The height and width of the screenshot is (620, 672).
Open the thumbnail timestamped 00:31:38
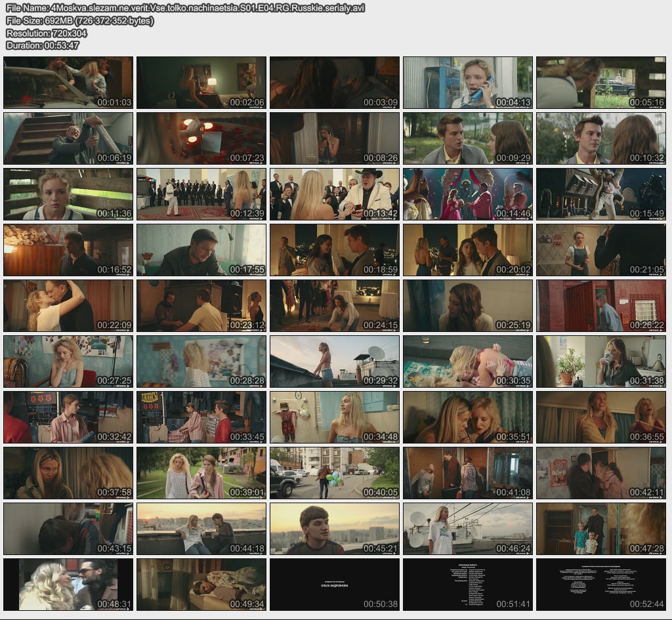tap(601, 362)
